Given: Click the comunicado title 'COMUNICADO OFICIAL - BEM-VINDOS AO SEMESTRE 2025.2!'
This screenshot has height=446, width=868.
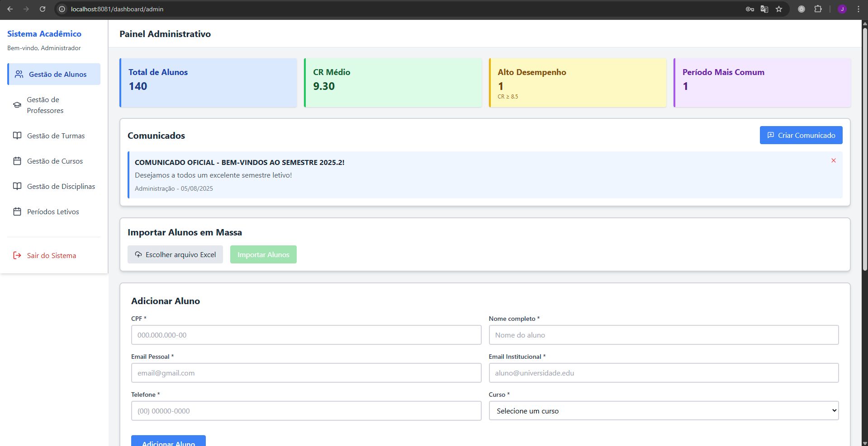Looking at the screenshot, I should click(240, 162).
